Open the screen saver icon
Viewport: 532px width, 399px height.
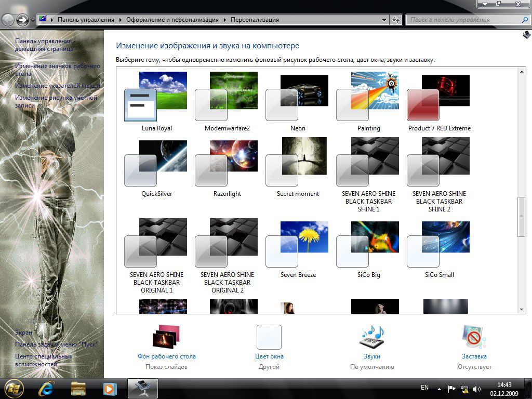pyautogui.click(x=474, y=337)
